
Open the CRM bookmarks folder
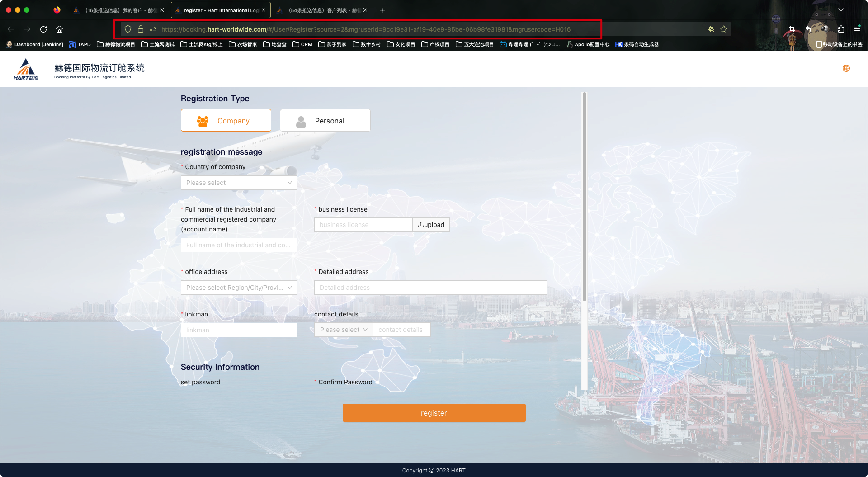[302, 44]
